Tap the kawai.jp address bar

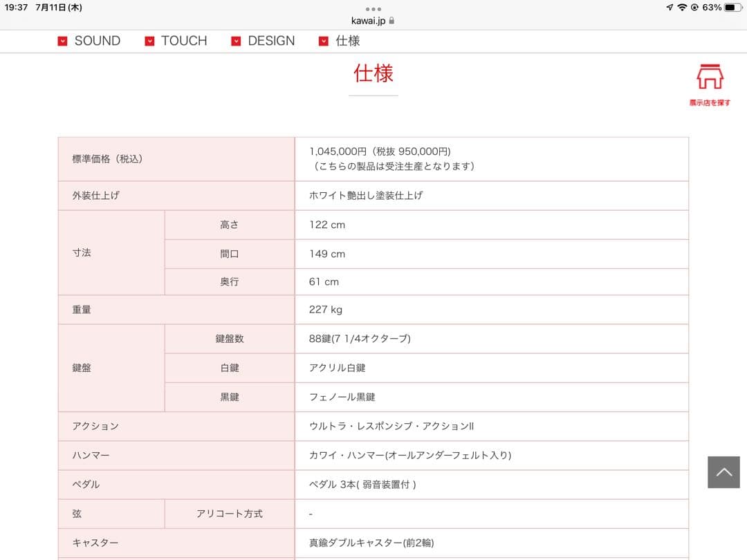coord(369,20)
